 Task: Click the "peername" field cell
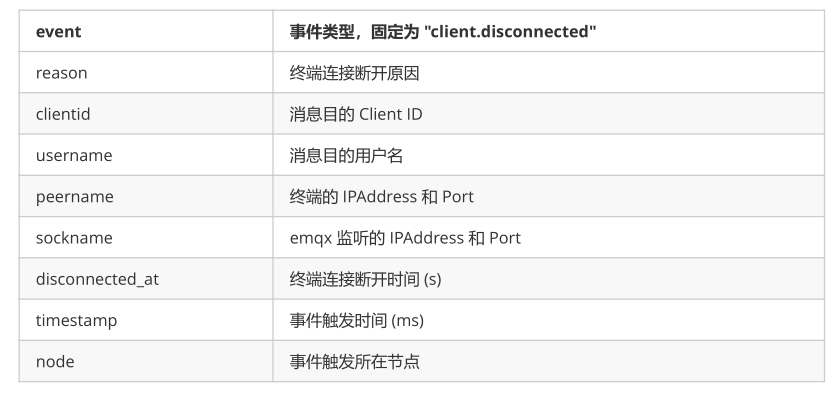coord(146,196)
